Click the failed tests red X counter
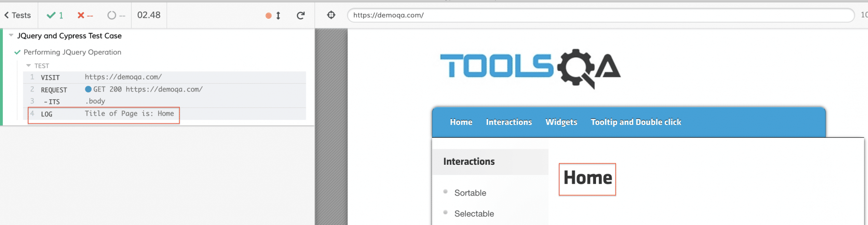 [85, 15]
